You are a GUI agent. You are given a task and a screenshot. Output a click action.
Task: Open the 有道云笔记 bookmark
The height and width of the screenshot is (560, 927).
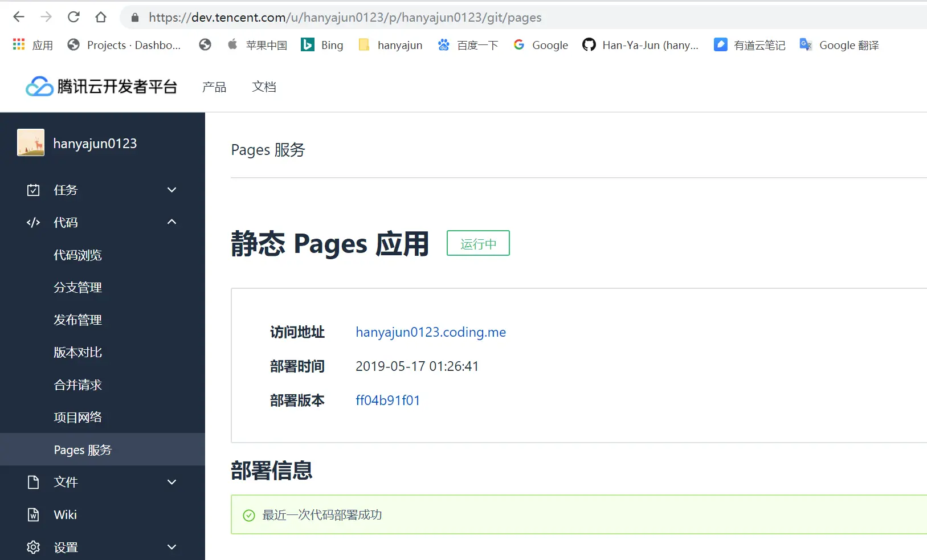coord(750,45)
